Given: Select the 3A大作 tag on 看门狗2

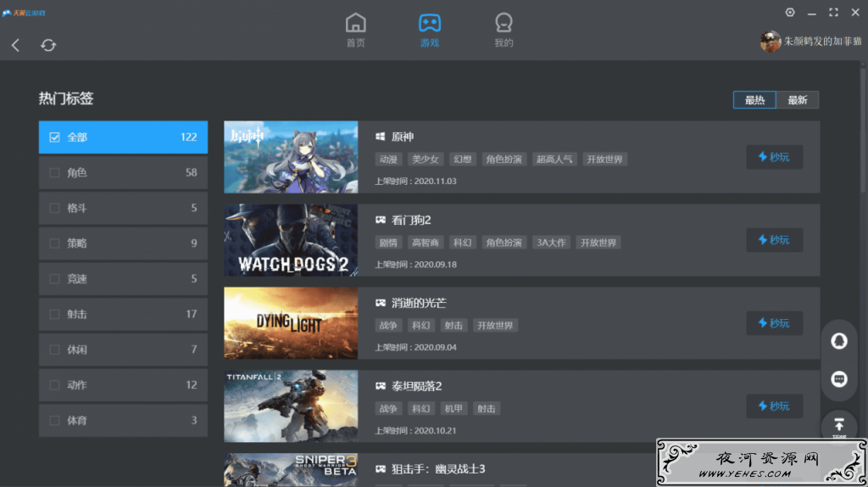Looking at the screenshot, I should click(x=551, y=243).
